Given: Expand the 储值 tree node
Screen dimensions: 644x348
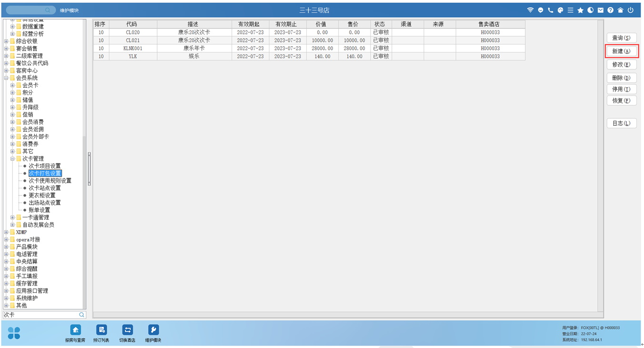Looking at the screenshot, I should click(12, 100).
